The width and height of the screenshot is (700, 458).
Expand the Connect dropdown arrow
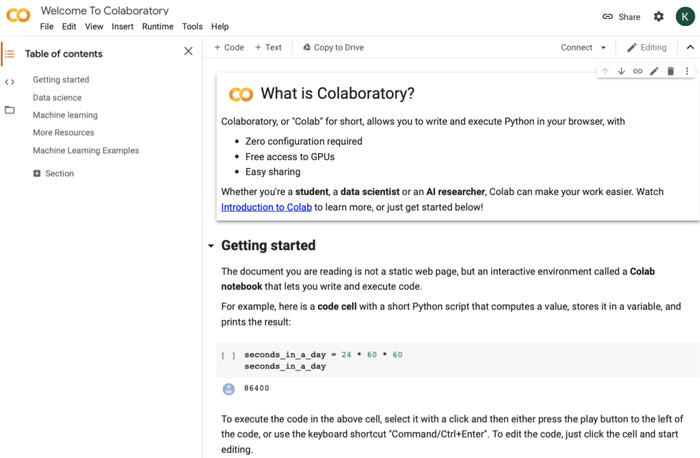603,48
